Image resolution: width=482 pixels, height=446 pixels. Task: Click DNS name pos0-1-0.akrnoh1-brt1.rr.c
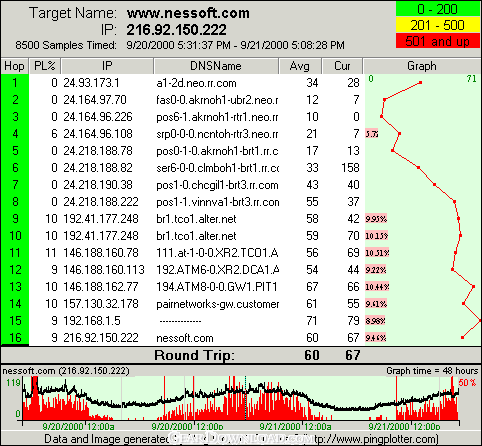[217, 151]
